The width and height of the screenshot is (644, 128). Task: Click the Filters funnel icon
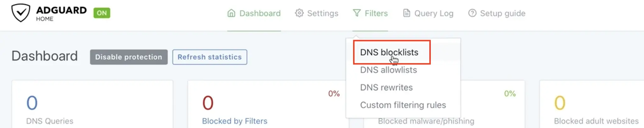tap(357, 13)
